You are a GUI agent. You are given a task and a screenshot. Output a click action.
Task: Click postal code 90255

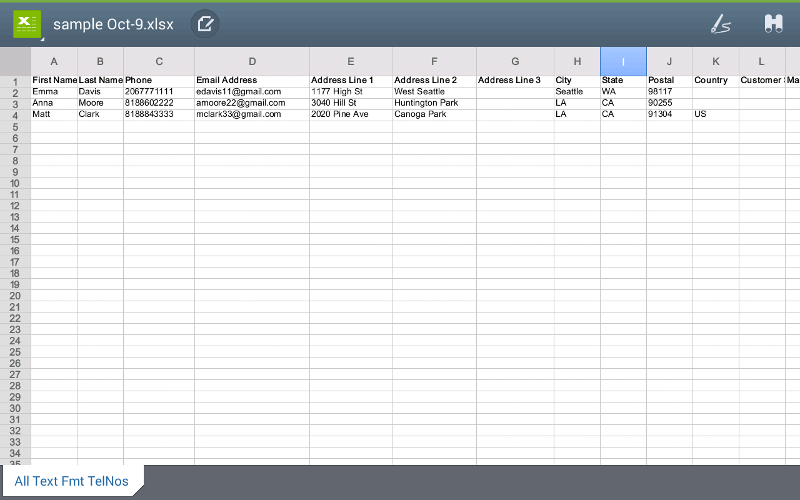pos(669,103)
